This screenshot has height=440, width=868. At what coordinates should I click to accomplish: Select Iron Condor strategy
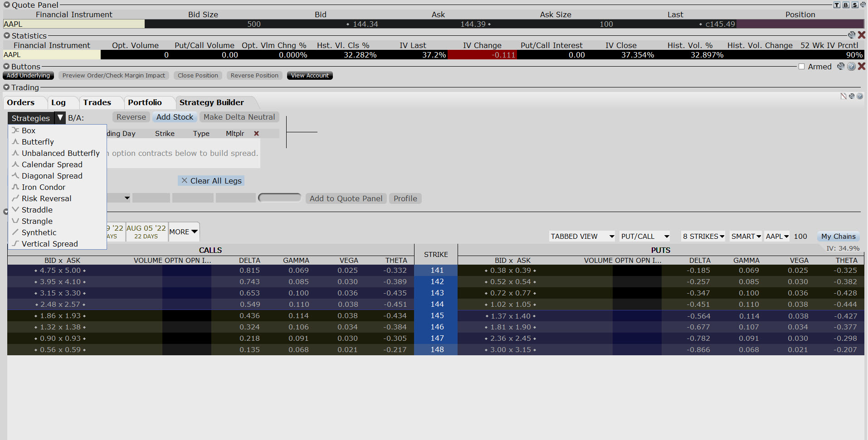tap(57, 187)
